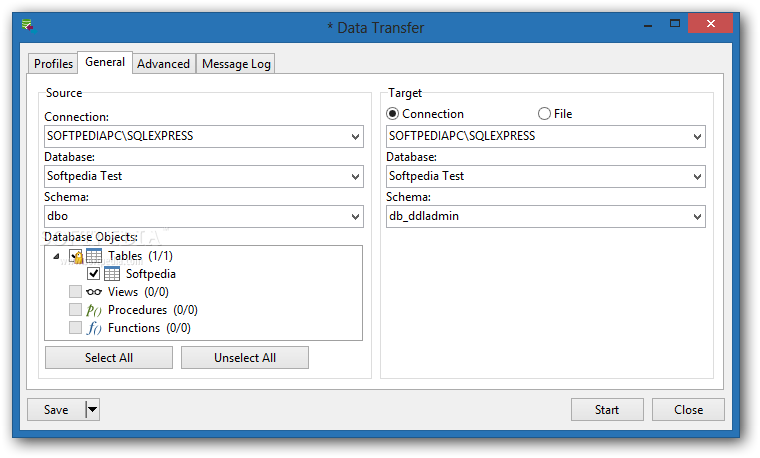Collapse the Tables tree node
Image resolution: width=760 pixels, height=458 pixels.
(x=56, y=256)
